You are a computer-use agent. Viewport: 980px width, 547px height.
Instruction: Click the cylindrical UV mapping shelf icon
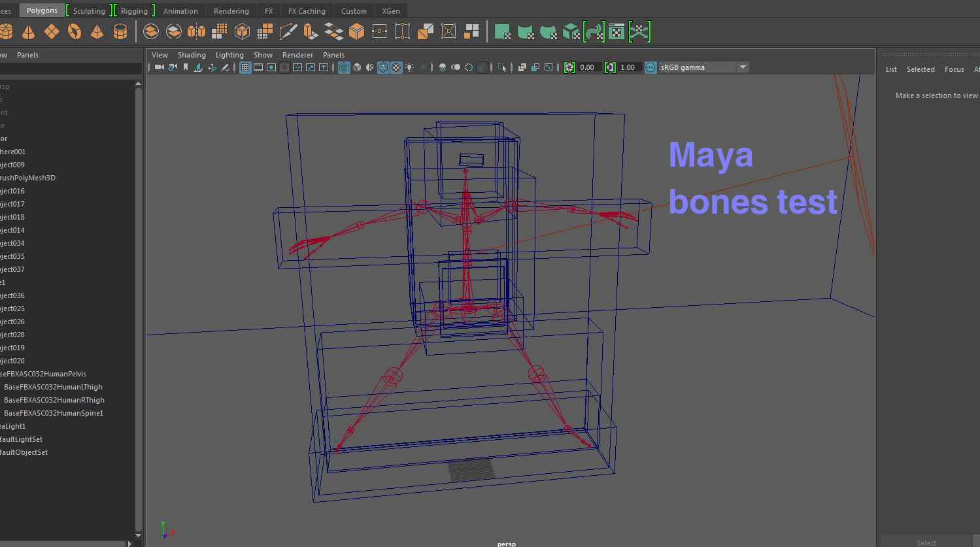pyautogui.click(x=525, y=31)
